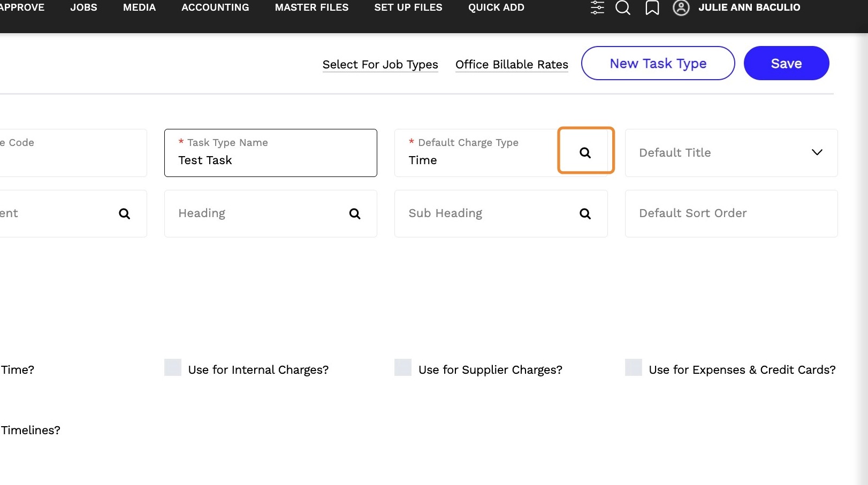Tick Use for Supplier Charges checkbox

[x=403, y=368]
